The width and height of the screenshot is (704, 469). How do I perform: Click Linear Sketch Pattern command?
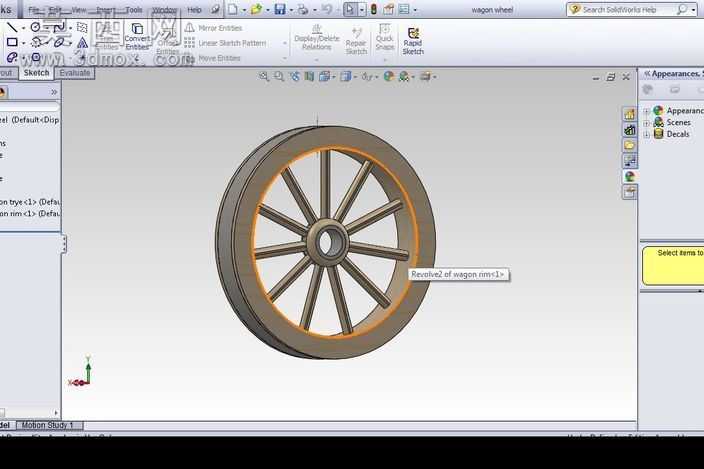[x=225, y=43]
